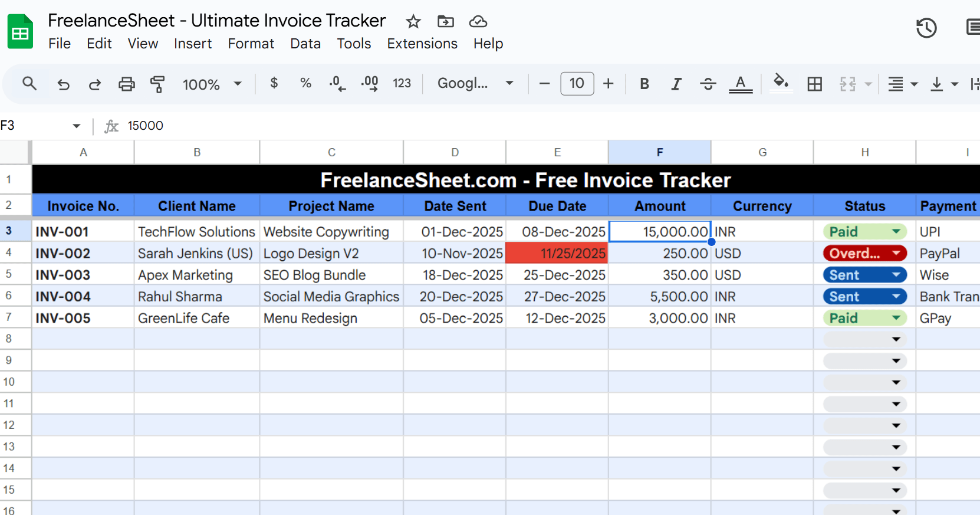Click the document title FreelanceSheet - Ultimate Invoice Tracker

(216, 21)
